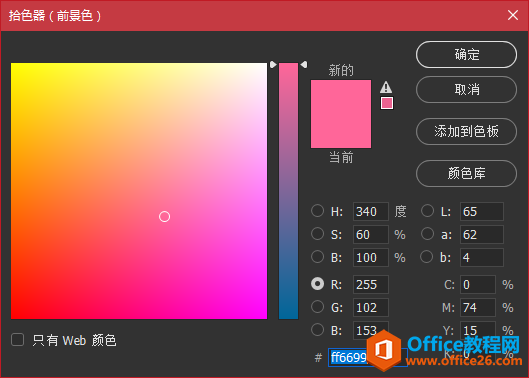Viewport: 529px width, 378px height.
Task: Click the L field showing 65
Action: pyautogui.click(x=482, y=211)
